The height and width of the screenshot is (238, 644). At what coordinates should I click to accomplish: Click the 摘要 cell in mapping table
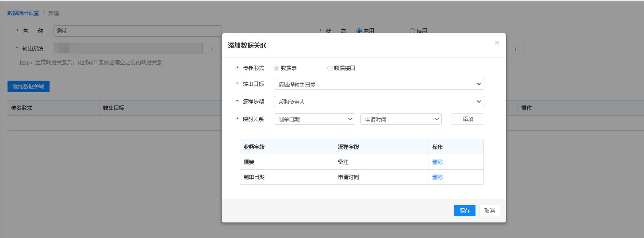click(249, 162)
